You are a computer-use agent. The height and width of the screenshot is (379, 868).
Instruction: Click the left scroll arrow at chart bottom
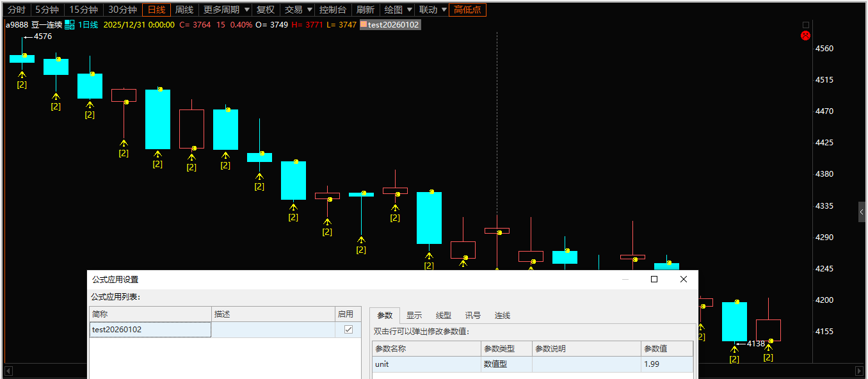8,371
